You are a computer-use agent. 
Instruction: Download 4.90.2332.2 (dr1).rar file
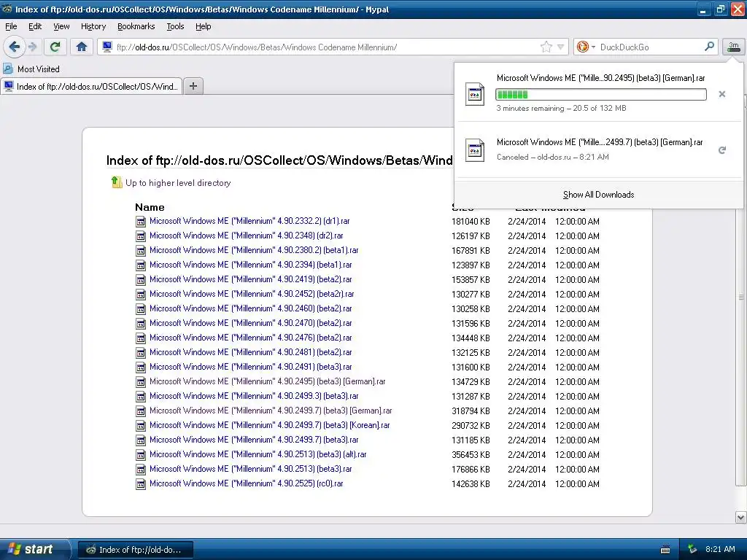tap(249, 221)
